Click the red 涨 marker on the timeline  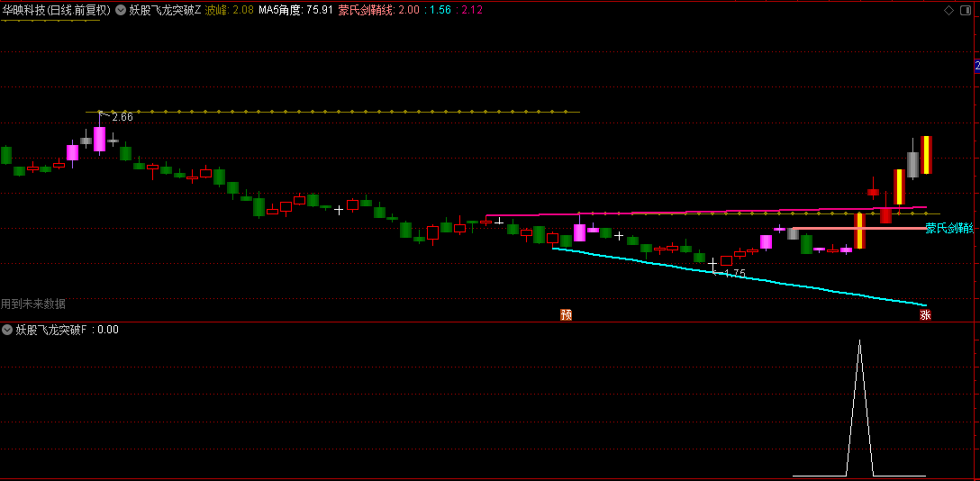tap(925, 315)
